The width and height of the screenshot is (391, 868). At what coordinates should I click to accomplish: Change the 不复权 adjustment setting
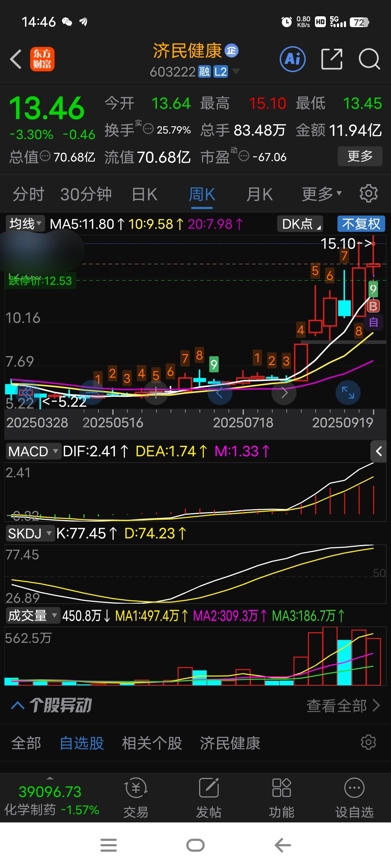click(361, 224)
